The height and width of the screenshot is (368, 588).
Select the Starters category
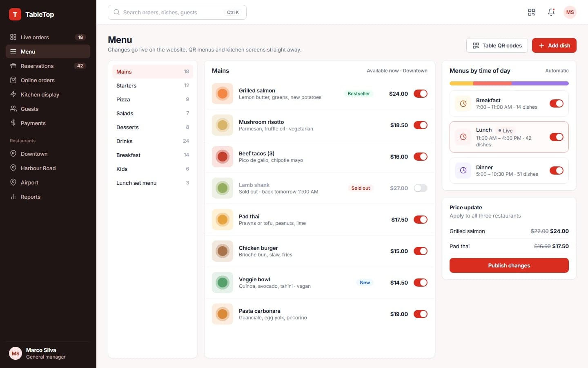pyautogui.click(x=153, y=85)
